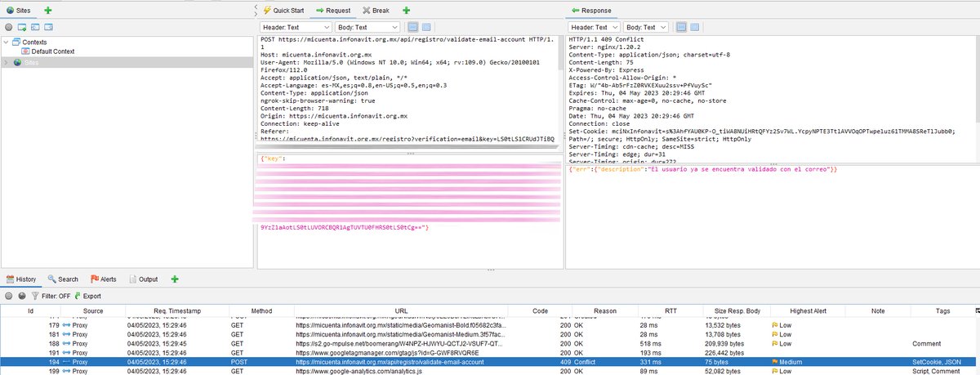Click the globe icon in History toolbar
980x375 pixels.
coord(22,296)
